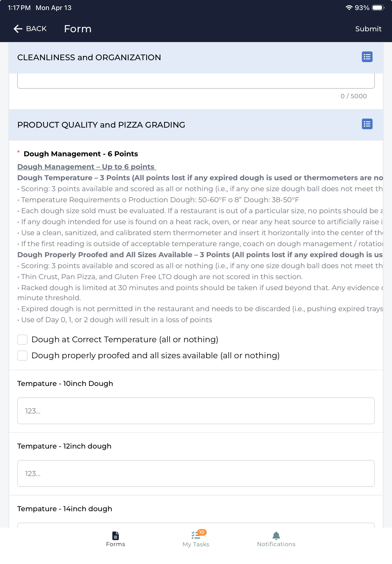Tap the 10 tasks badge
This screenshot has width=392, height=564.
(x=202, y=532)
